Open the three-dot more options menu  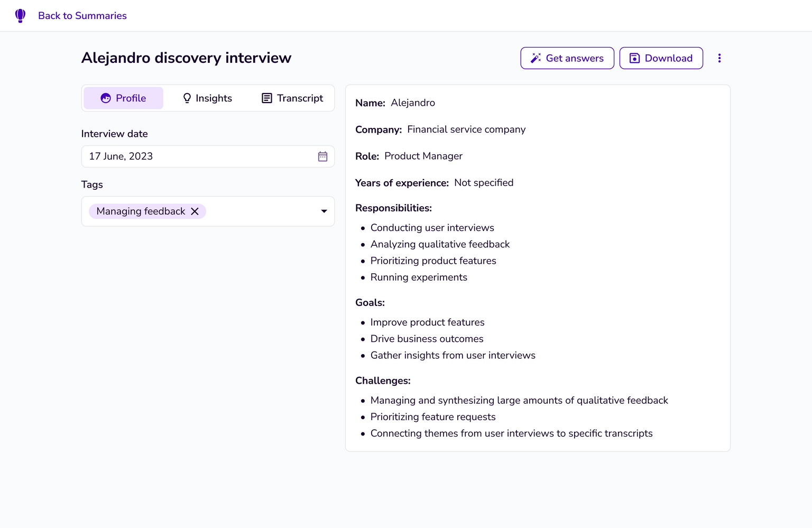tap(719, 58)
